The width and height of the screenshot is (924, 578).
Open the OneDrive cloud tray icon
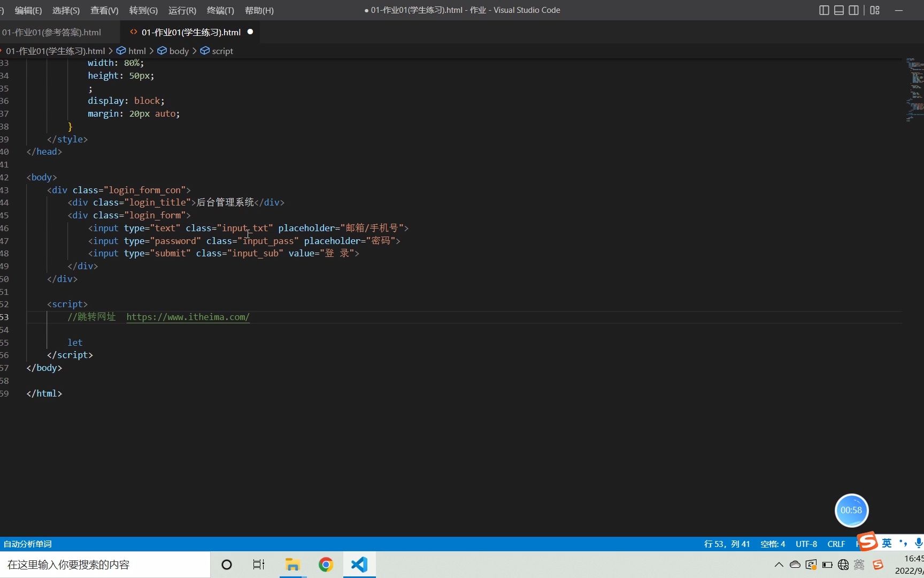[x=795, y=565]
